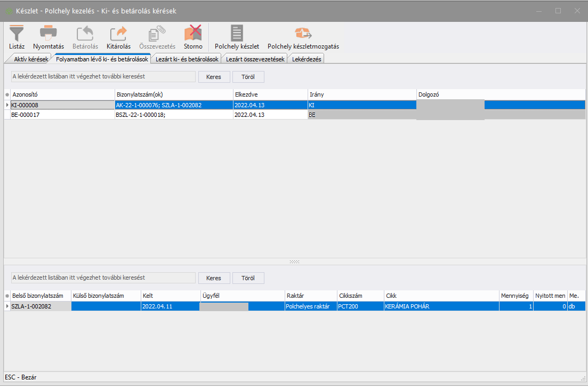Open the Lekérdezés tab
Image resolution: width=588 pixels, height=388 pixels.
[x=307, y=59]
